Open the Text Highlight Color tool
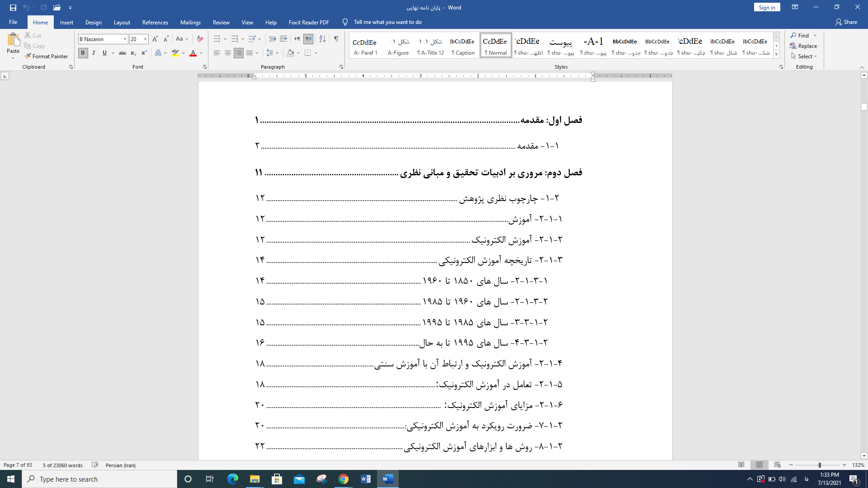Viewport: 868px width, 488px height. [x=175, y=53]
